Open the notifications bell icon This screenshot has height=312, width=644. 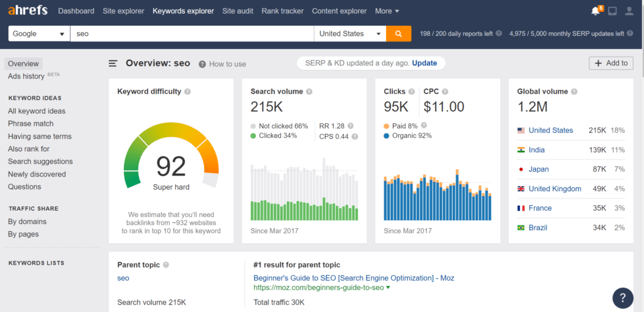(595, 11)
